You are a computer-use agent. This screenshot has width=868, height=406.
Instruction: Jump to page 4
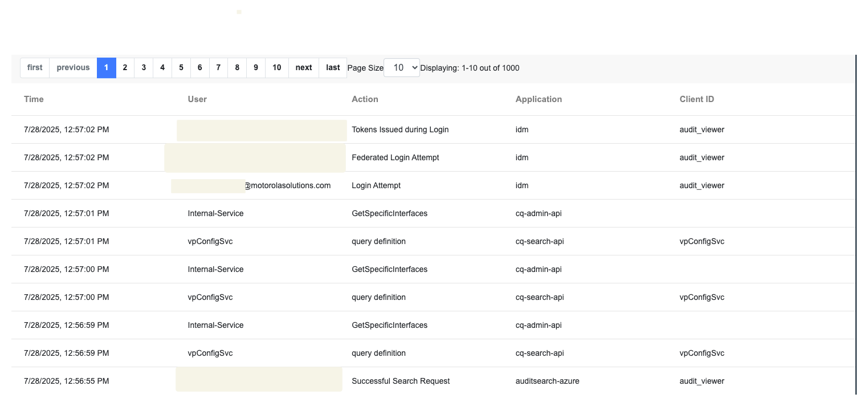pos(162,68)
